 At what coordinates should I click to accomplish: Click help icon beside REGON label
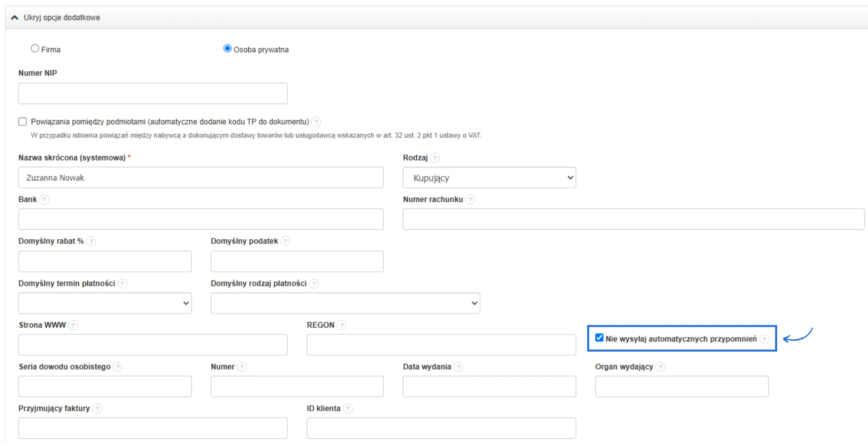[342, 325]
